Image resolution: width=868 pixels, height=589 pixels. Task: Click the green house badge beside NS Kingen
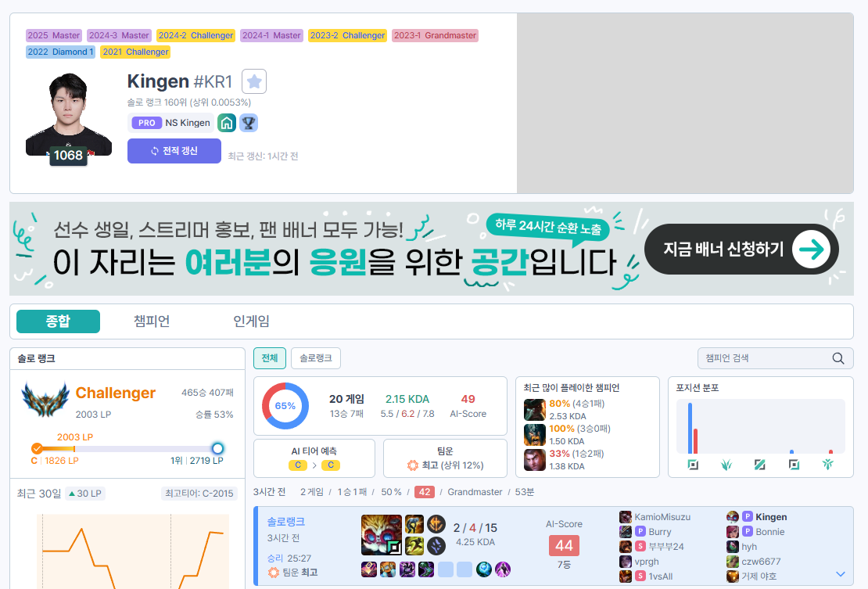[227, 123]
